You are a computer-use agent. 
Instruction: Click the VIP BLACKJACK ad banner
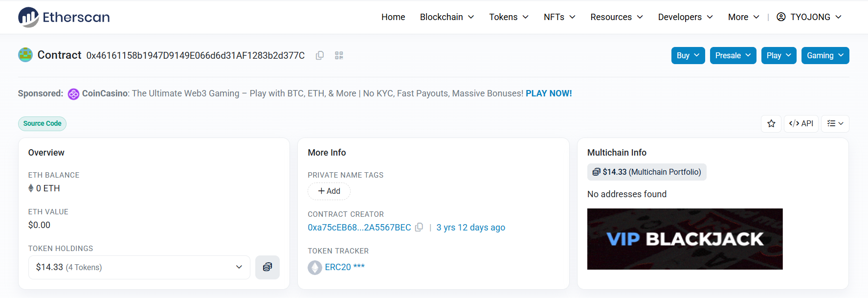[685, 239]
